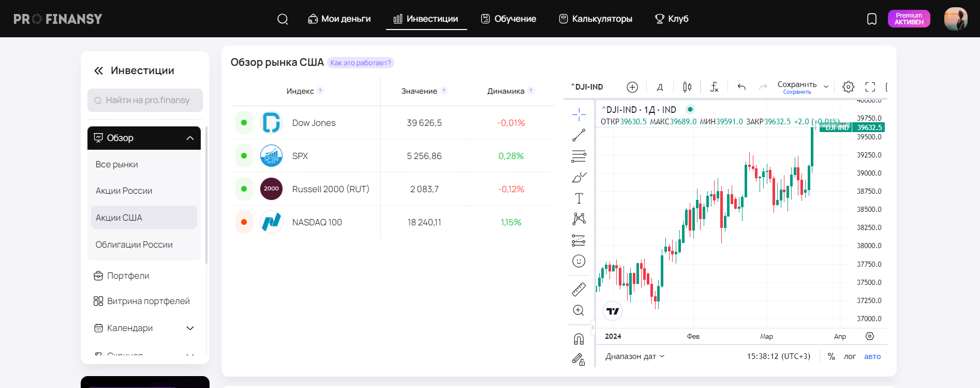This screenshot has height=388, width=980.
Task: Open the user profile avatar
Action: (956, 19)
